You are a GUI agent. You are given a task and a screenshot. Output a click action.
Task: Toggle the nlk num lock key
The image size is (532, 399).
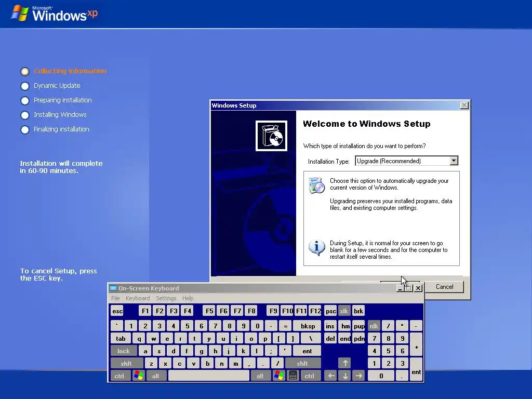click(374, 326)
